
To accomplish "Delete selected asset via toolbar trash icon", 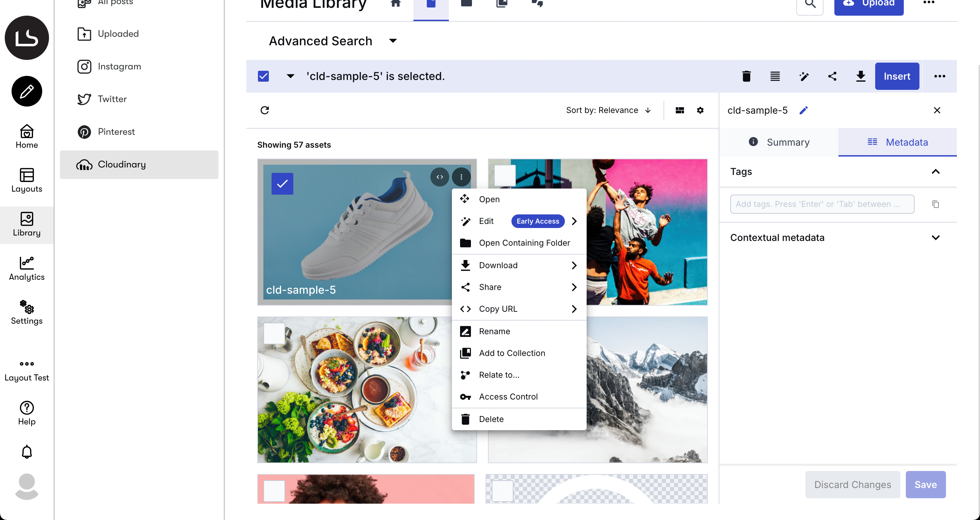I will click(x=747, y=77).
